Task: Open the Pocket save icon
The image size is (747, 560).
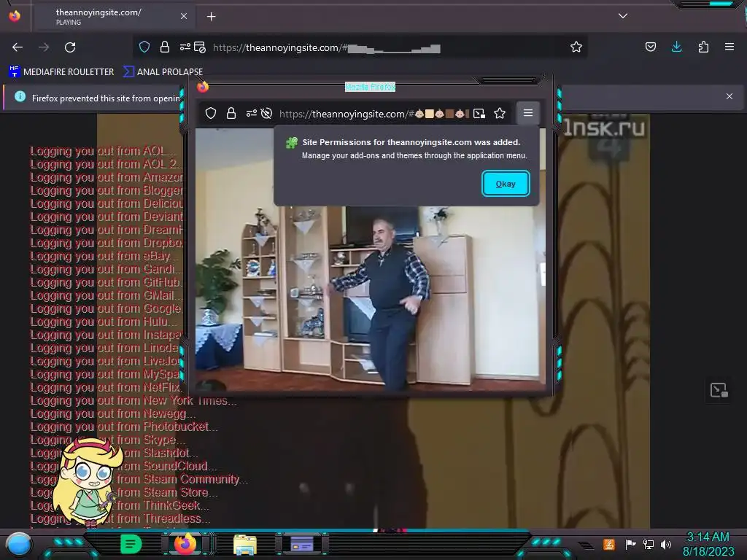Action: (x=651, y=47)
